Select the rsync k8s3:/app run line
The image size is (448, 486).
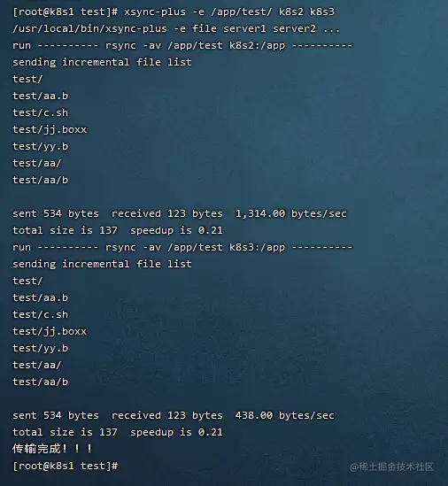point(182,247)
